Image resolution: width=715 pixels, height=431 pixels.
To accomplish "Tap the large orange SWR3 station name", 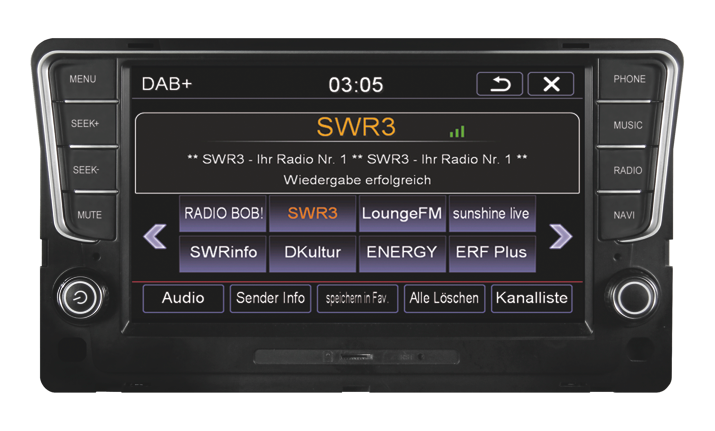I will (356, 127).
